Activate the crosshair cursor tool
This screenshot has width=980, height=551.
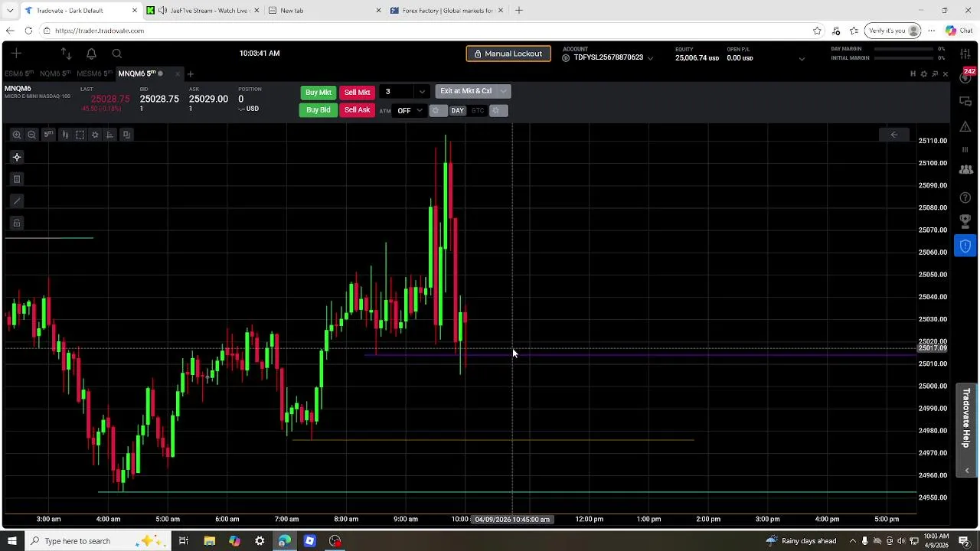coord(17,157)
